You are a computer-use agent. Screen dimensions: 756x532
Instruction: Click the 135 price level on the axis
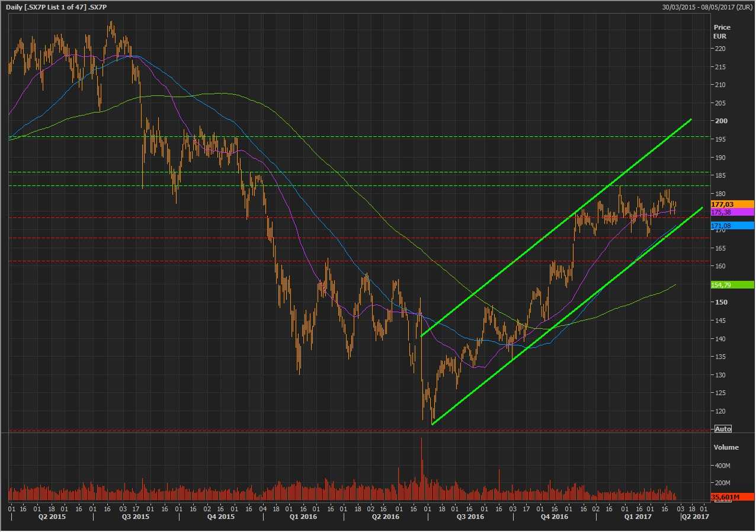pyautogui.click(x=719, y=357)
